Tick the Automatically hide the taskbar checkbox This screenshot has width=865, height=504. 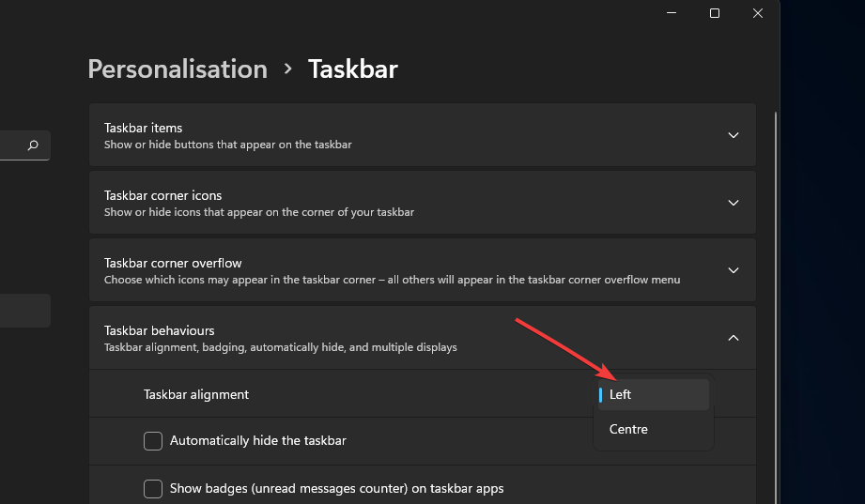click(x=153, y=441)
